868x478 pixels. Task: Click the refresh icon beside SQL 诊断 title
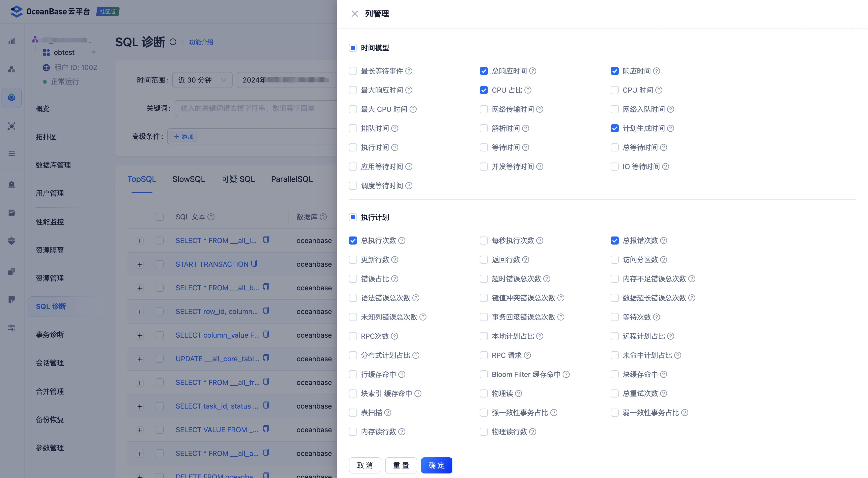pos(173,42)
